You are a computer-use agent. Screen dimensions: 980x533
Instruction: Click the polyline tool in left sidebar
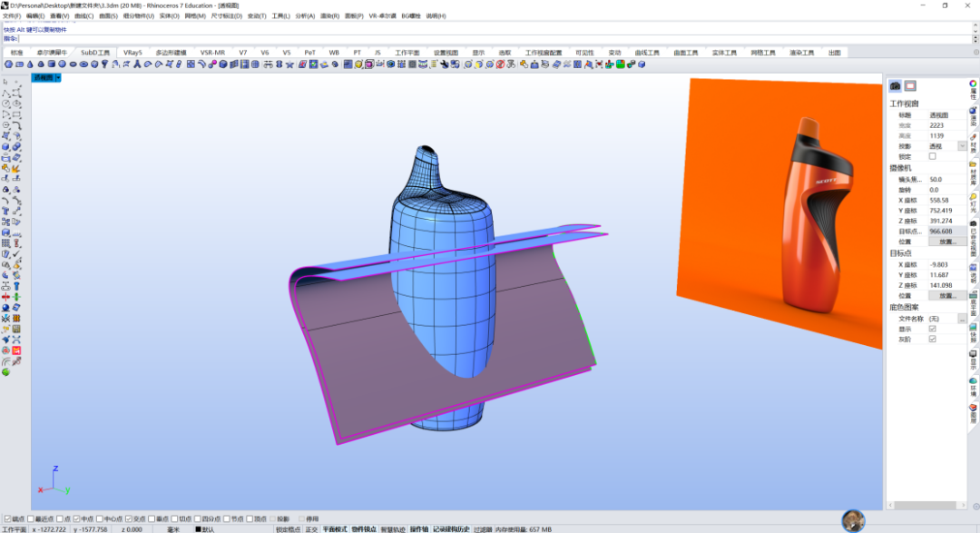5,93
